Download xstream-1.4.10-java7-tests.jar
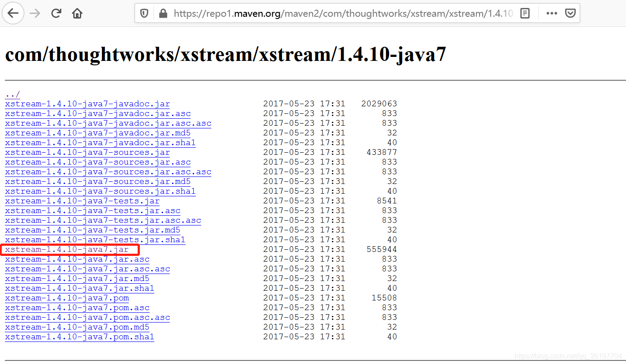This screenshot has height=364, width=626. 82,201
